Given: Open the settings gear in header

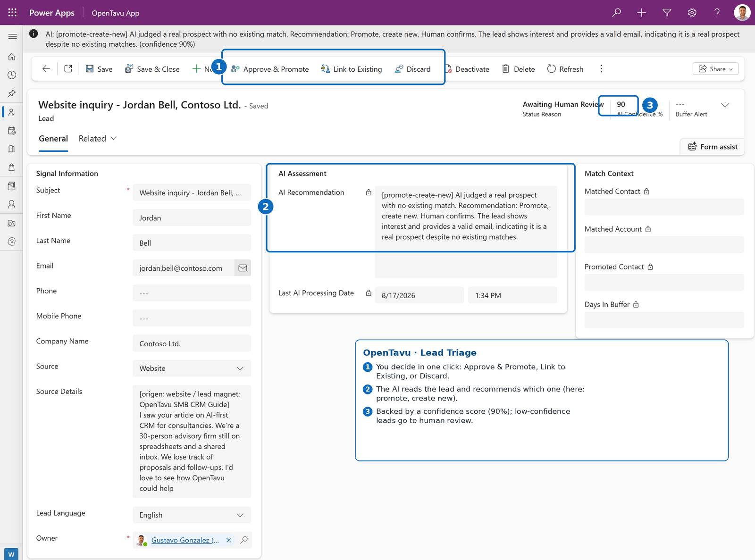Looking at the screenshot, I should pos(692,13).
